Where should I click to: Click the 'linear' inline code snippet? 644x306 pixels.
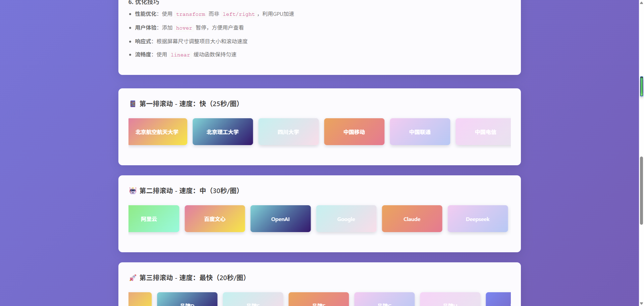tap(180, 54)
